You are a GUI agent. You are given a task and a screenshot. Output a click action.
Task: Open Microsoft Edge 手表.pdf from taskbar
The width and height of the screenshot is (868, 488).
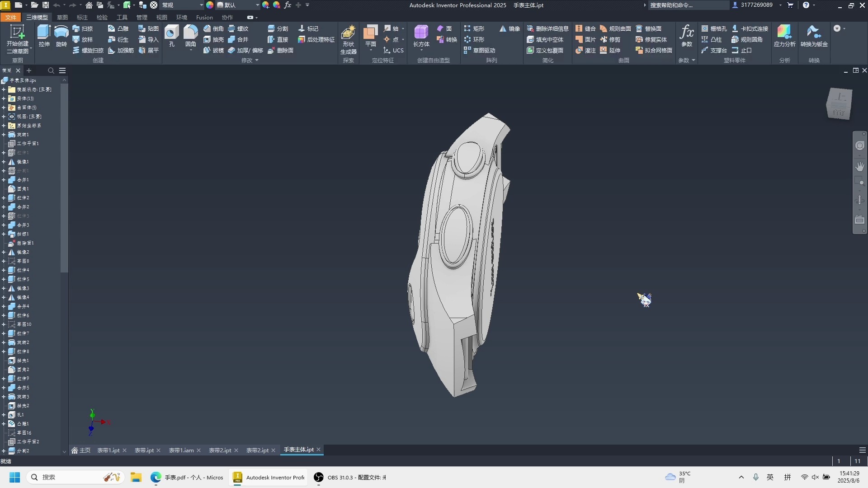pyautogui.click(x=187, y=477)
